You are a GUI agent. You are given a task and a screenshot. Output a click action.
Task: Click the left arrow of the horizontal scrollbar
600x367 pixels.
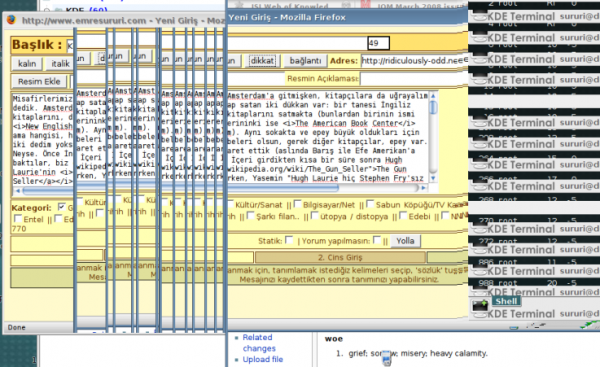(17, 190)
